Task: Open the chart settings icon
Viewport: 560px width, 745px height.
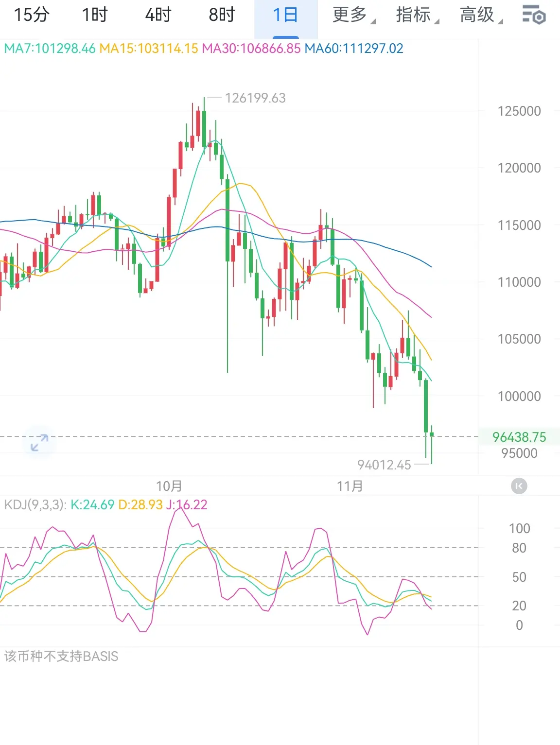Action: tap(533, 15)
